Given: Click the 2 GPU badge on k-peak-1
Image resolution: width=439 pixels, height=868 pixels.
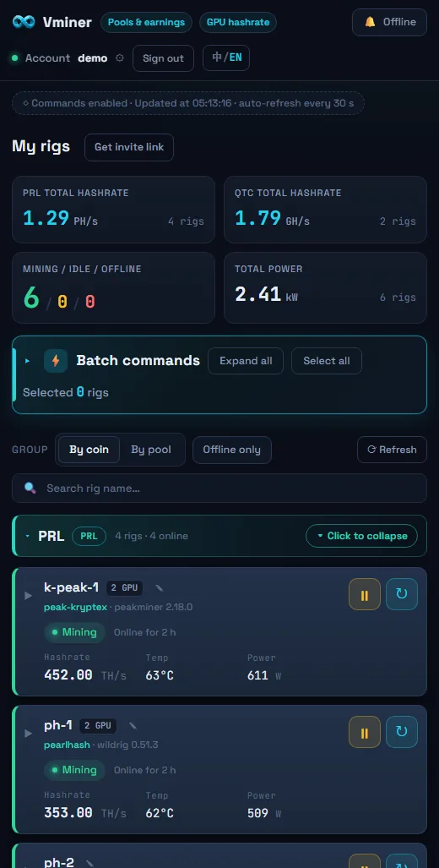Looking at the screenshot, I should pos(124,588).
